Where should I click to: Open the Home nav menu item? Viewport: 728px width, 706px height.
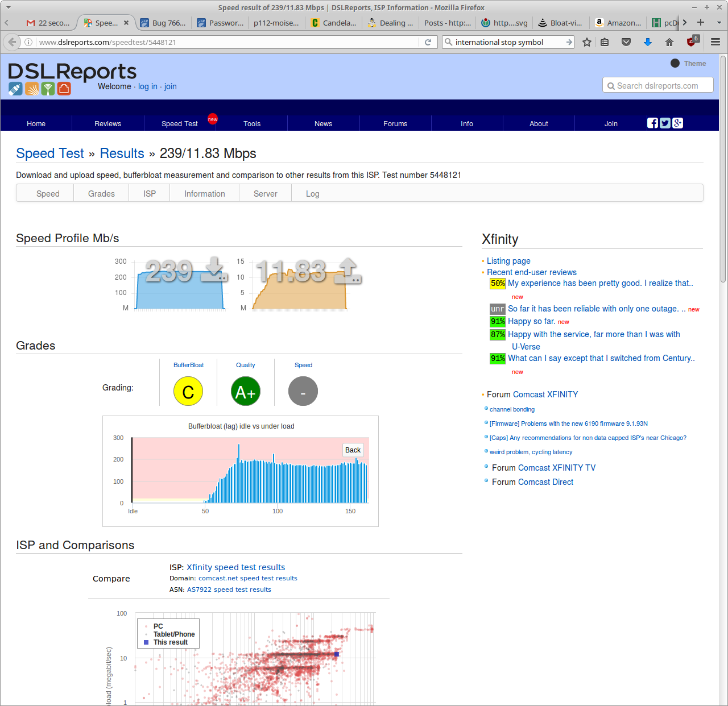[36, 123]
